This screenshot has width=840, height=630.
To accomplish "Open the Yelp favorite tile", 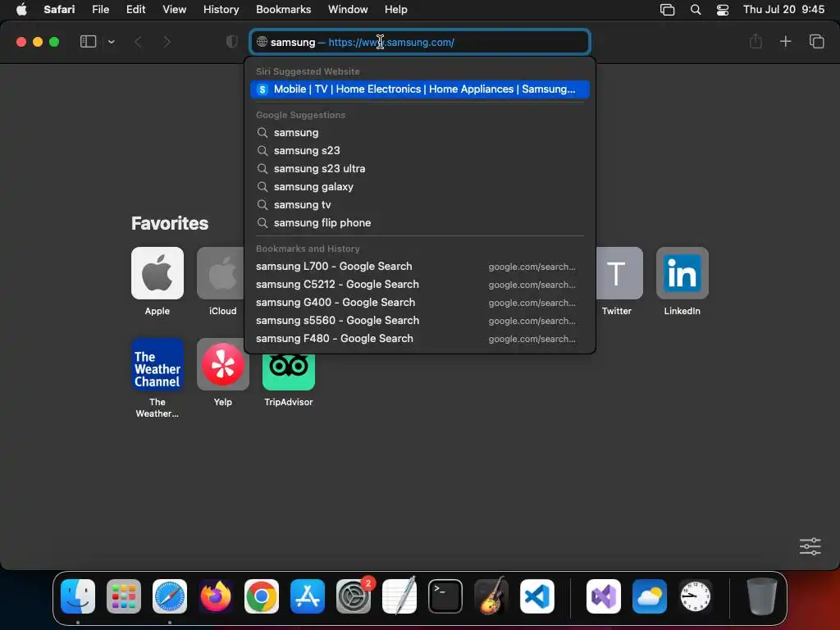I will coord(223,364).
